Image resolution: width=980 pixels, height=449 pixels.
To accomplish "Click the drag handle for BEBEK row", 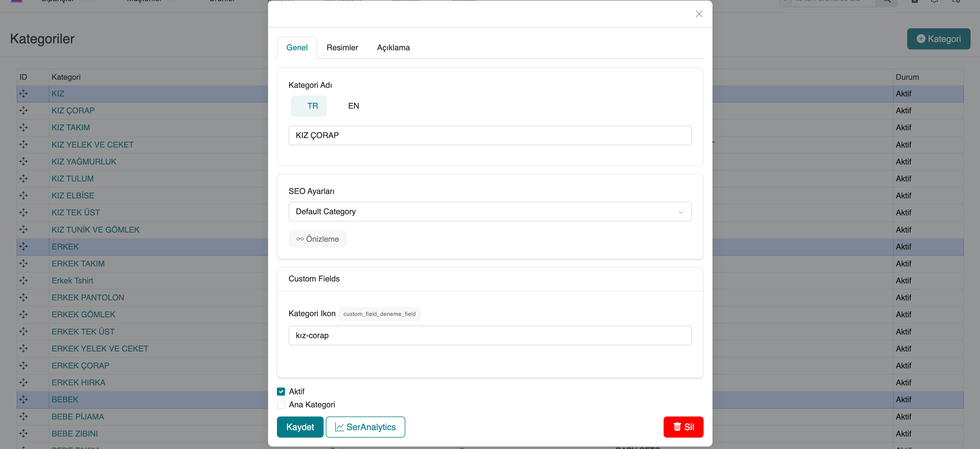I will [x=24, y=400].
